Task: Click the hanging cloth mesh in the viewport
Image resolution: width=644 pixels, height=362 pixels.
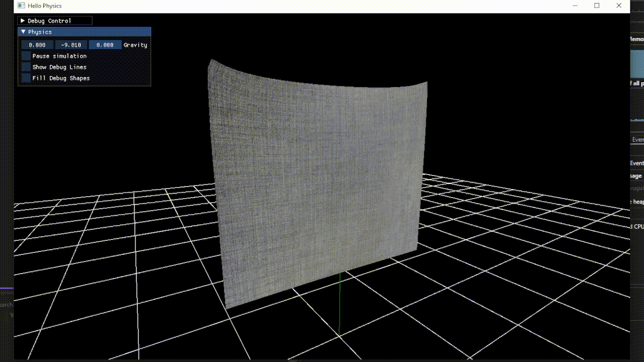Action: 317,166
